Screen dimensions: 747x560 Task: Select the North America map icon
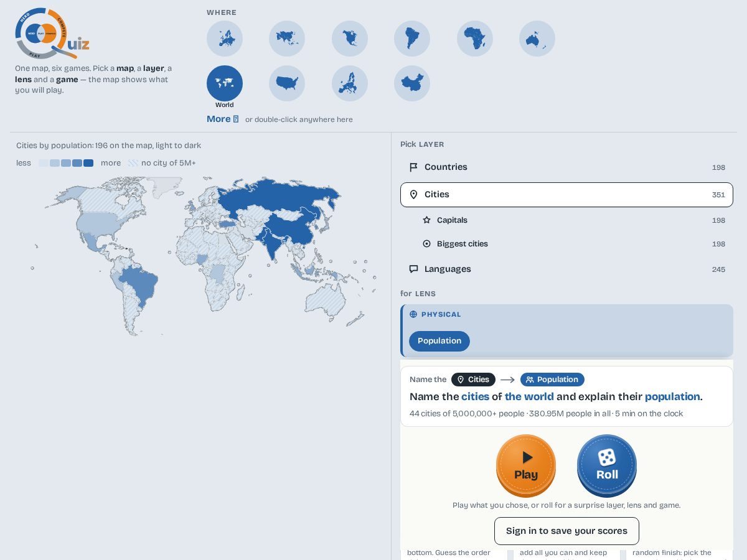tap(350, 39)
